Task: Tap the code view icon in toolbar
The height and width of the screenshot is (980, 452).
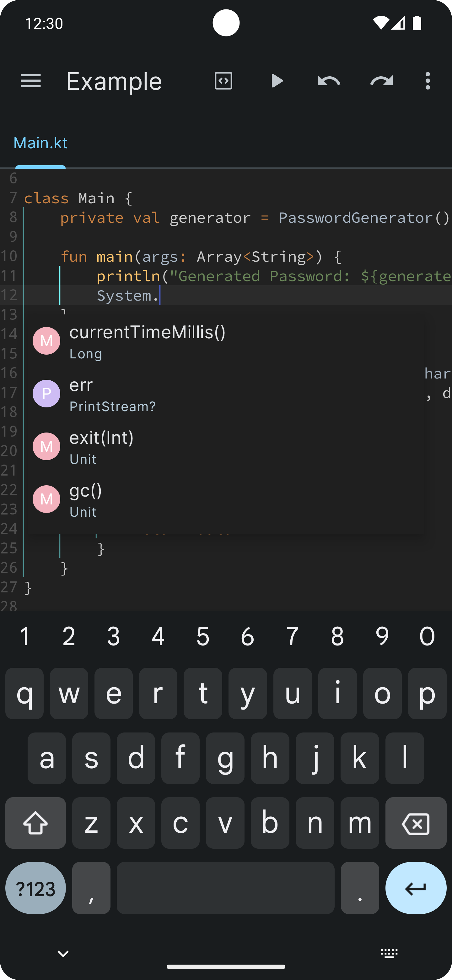Action: point(223,81)
